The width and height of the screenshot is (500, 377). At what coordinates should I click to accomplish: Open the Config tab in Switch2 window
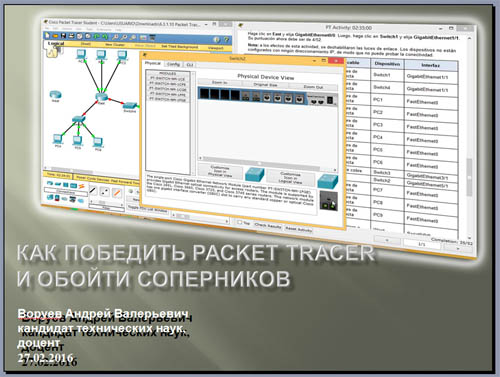[173, 64]
